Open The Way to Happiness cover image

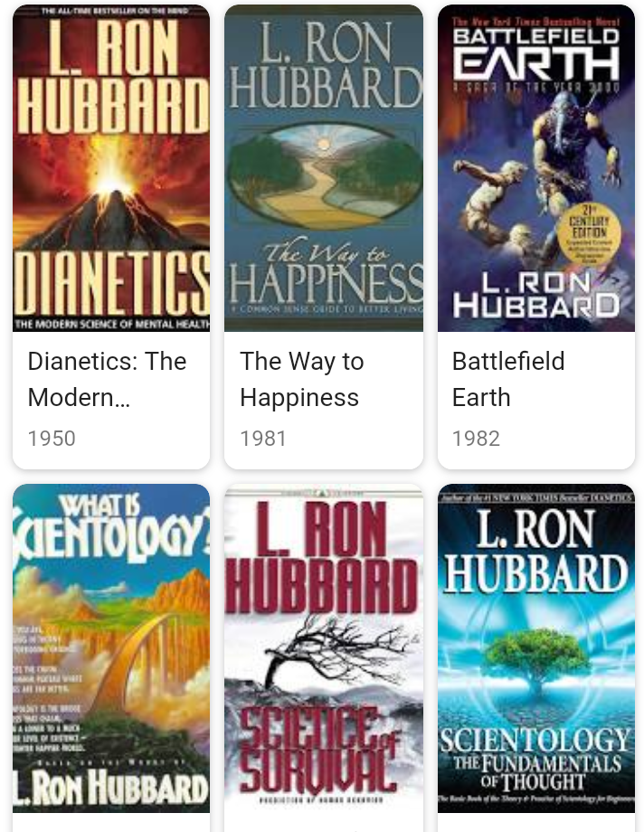tap(323, 168)
